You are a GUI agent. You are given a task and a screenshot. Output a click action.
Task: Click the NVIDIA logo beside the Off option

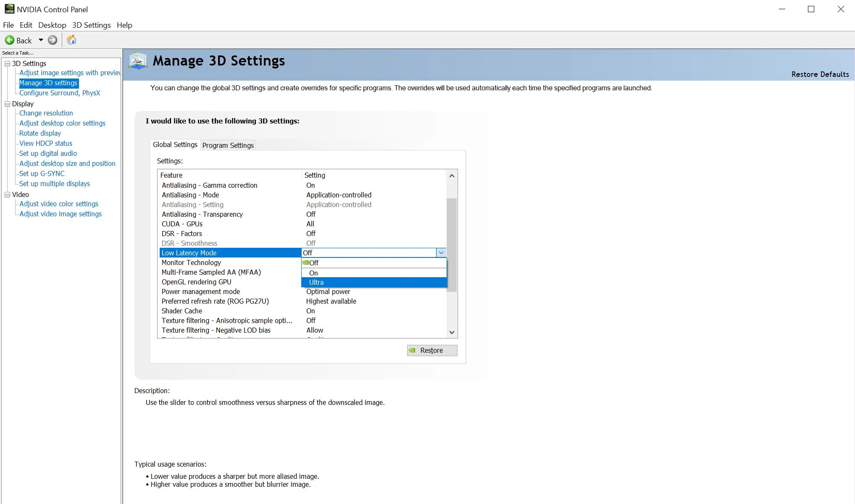(x=305, y=263)
